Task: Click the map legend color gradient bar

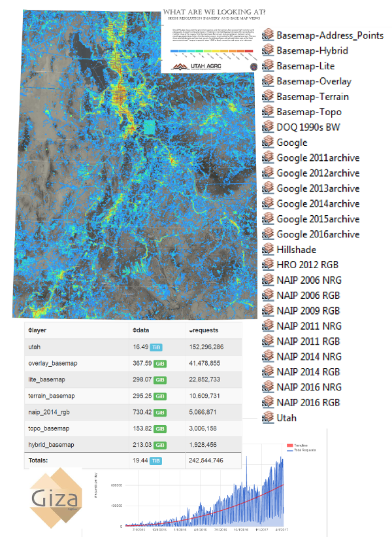Action: point(212,50)
